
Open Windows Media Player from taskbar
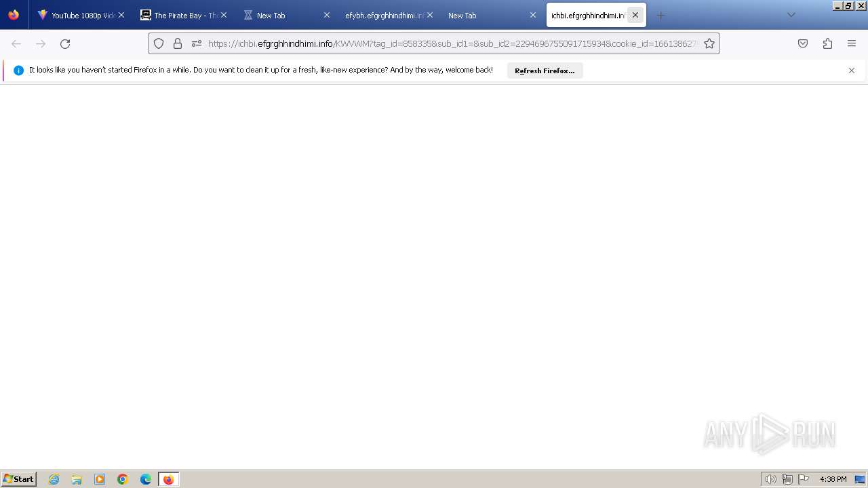pyautogui.click(x=100, y=479)
